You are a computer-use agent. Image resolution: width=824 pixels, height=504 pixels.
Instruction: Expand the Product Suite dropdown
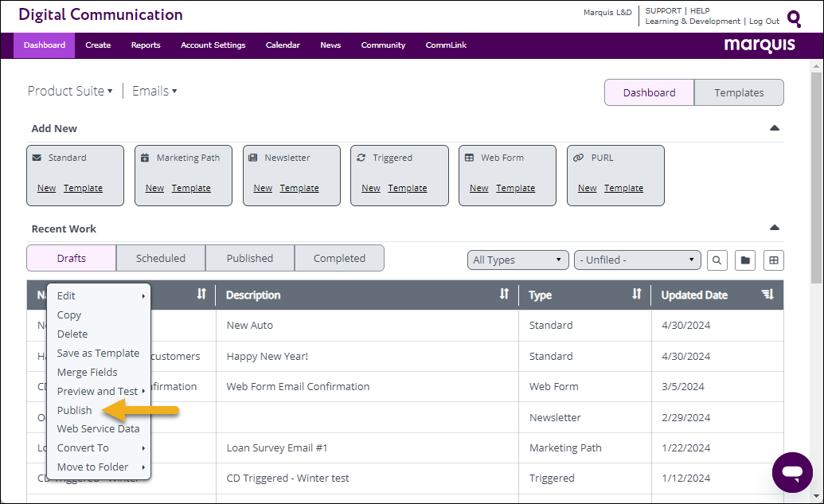point(70,91)
